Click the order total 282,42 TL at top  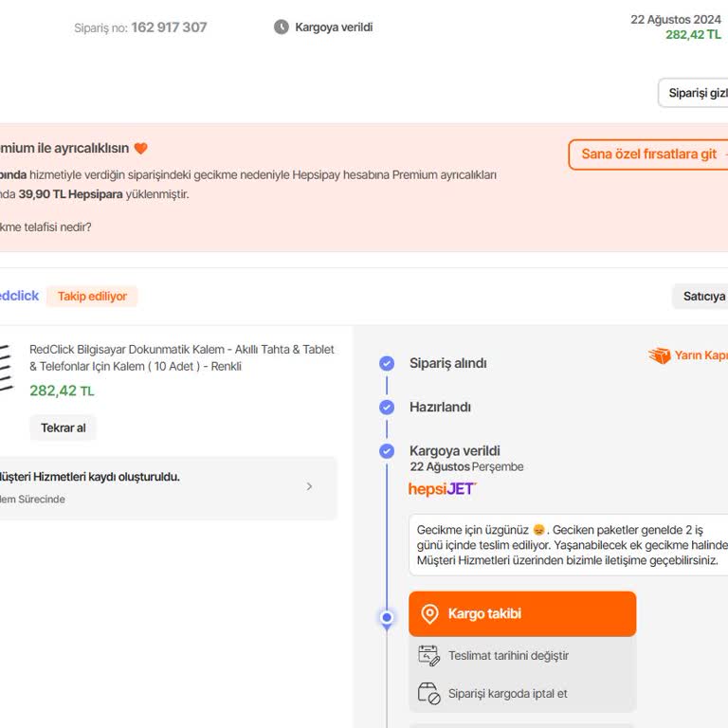click(693, 35)
